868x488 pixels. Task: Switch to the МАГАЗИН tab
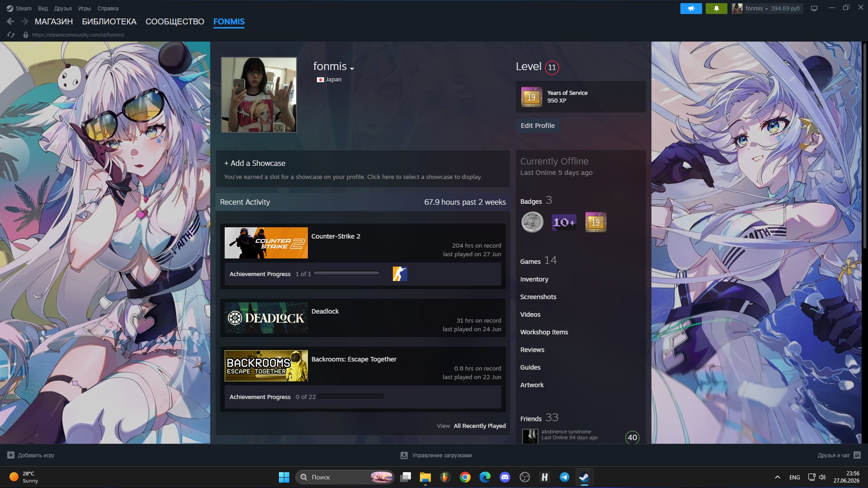54,21
